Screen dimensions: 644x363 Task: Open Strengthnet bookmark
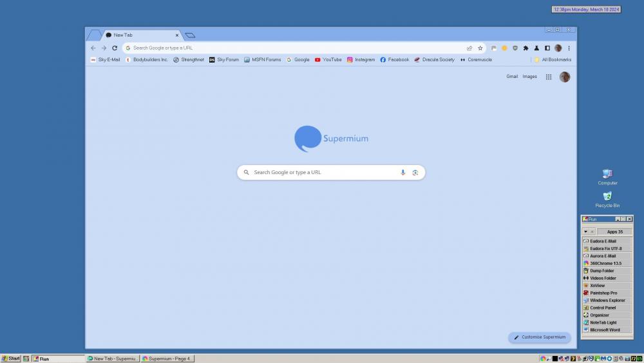(x=189, y=60)
